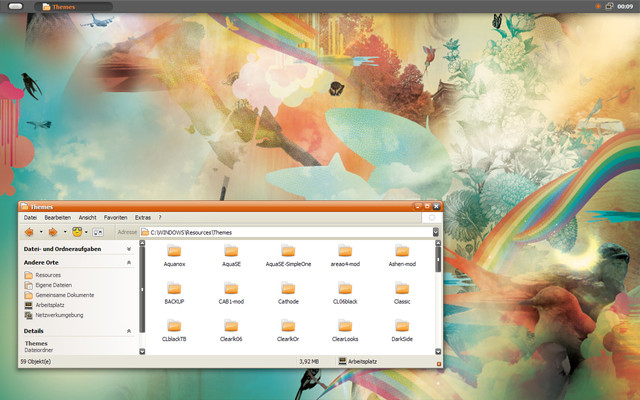Select the Classic theme folder
Viewport: 640px width, 400px height.
(x=402, y=293)
